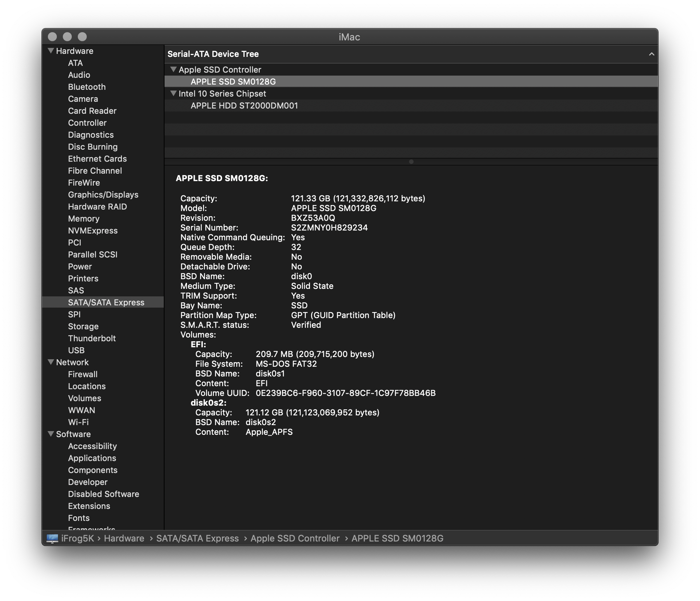This screenshot has width=700, height=601.
Task: Open Developer software section
Action: (x=88, y=482)
